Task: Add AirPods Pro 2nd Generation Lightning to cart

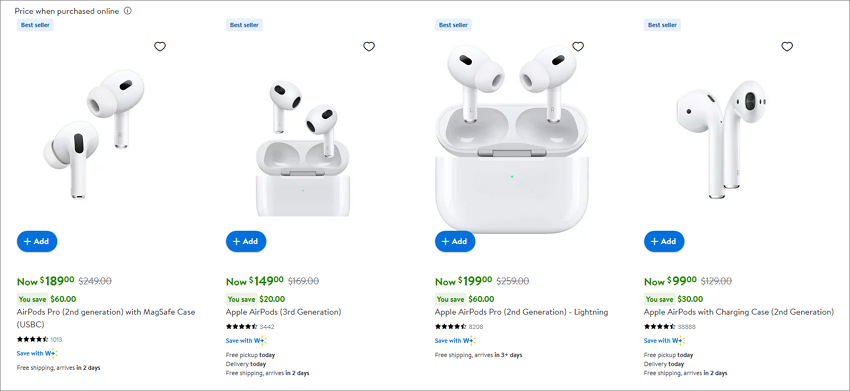Action: (x=455, y=241)
